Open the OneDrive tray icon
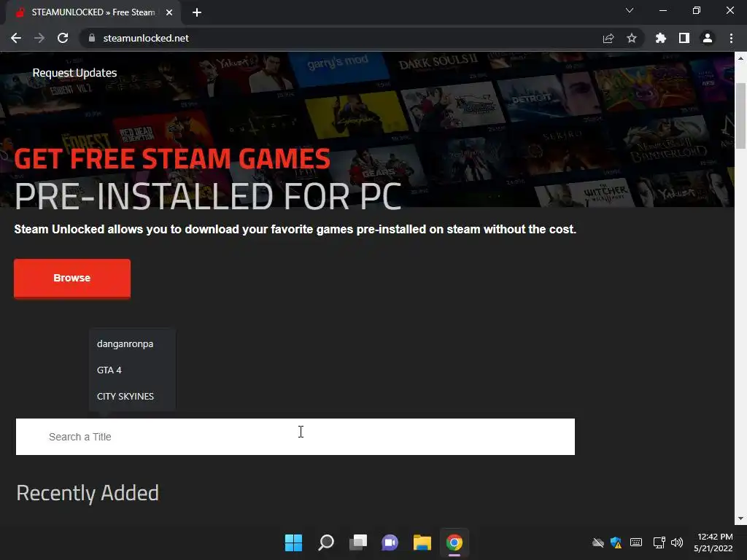 point(598,542)
